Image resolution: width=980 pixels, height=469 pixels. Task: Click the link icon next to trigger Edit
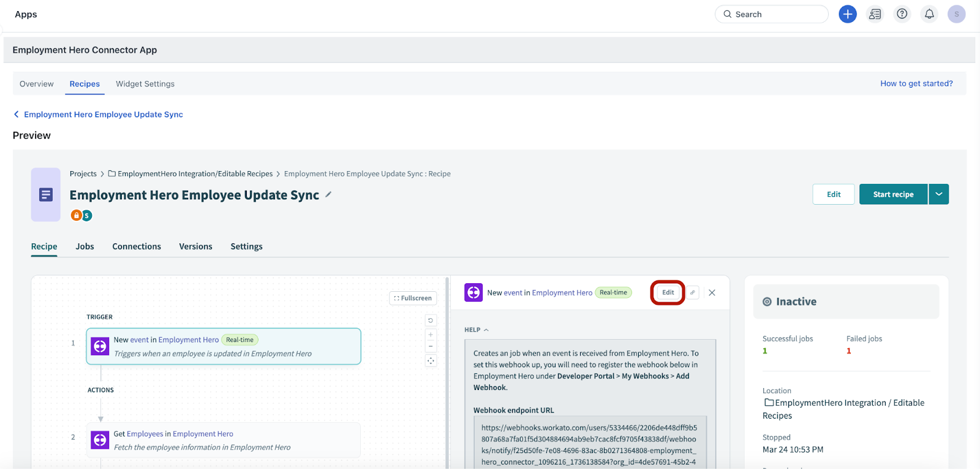pos(693,292)
